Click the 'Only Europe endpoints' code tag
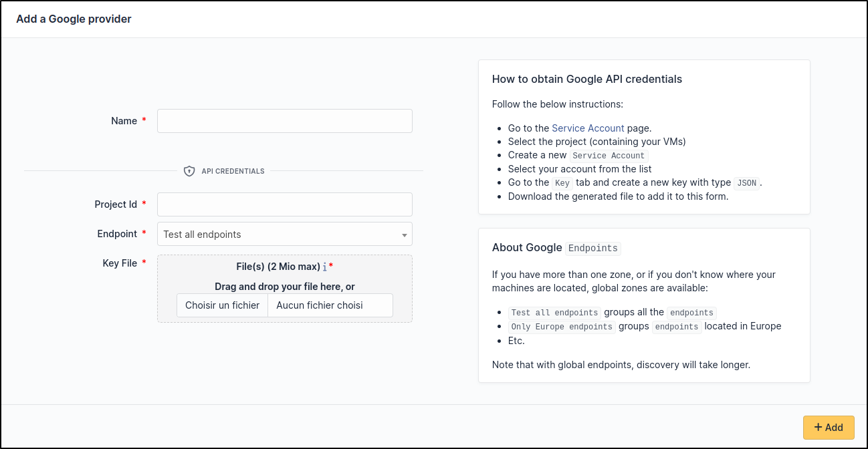 pyautogui.click(x=562, y=327)
